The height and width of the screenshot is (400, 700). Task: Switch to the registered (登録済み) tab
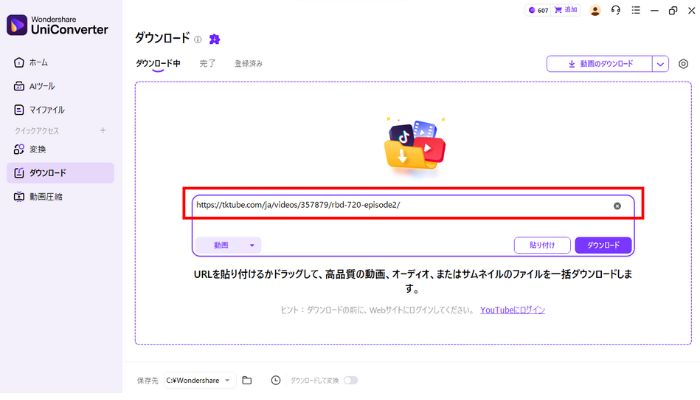pos(249,63)
